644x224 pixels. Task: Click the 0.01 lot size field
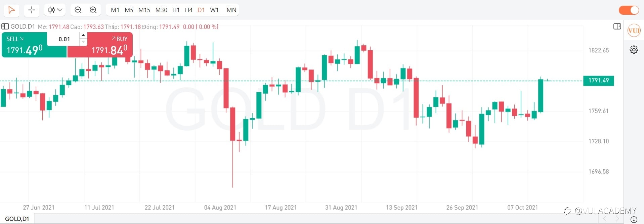click(x=64, y=39)
